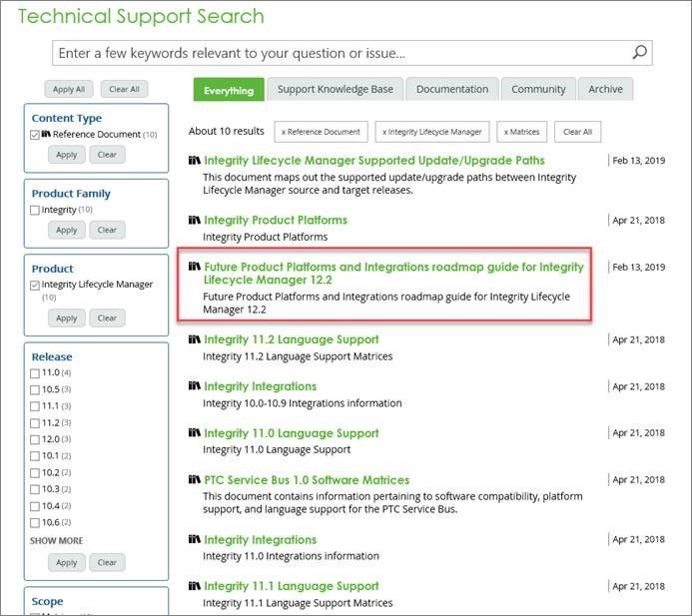
Task: Click document icon beside Integrity 11.0 Language Support
Action: click(195, 433)
